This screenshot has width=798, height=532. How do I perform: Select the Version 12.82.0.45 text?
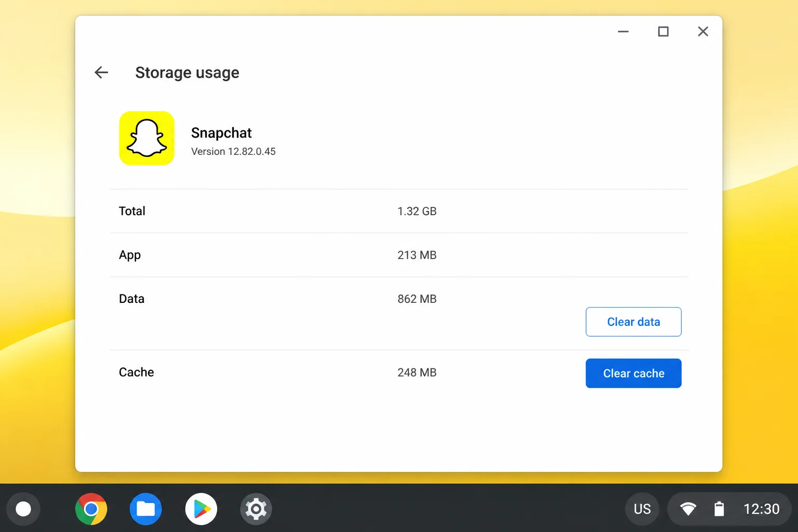[x=233, y=152]
